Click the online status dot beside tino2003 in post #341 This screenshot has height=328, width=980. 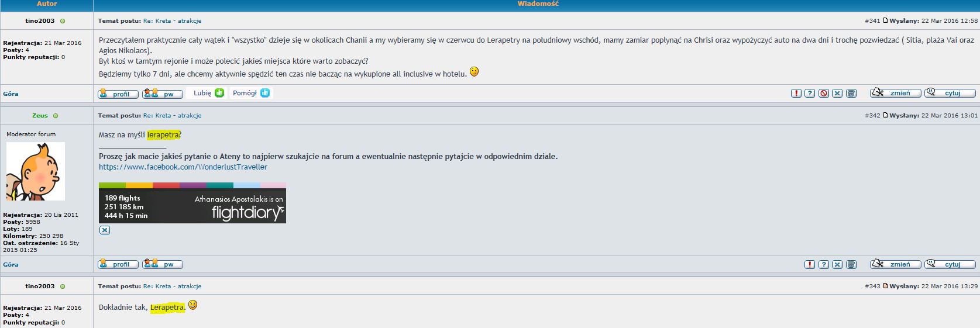click(63, 21)
